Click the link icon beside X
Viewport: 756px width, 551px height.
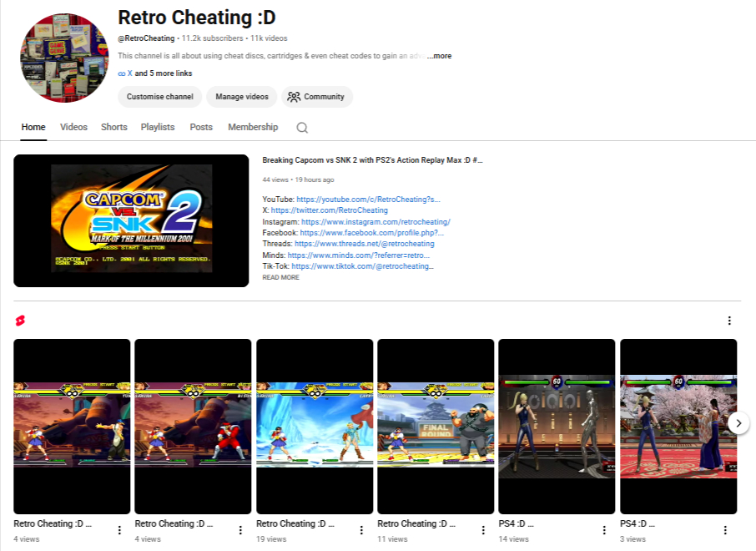click(x=122, y=73)
